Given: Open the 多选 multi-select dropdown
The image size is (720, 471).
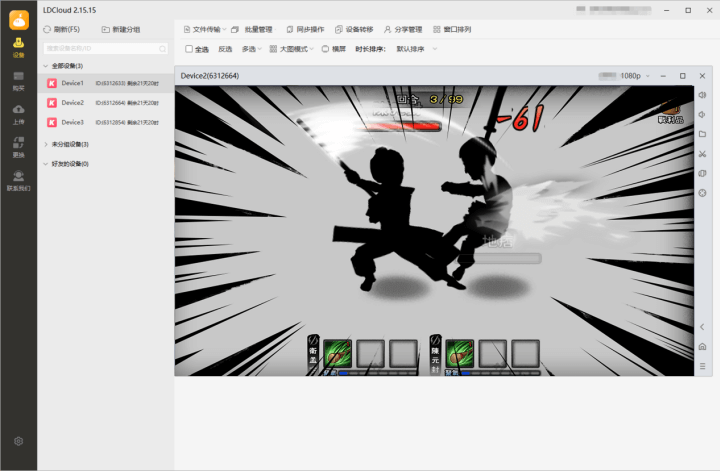Looking at the screenshot, I should [x=252, y=49].
